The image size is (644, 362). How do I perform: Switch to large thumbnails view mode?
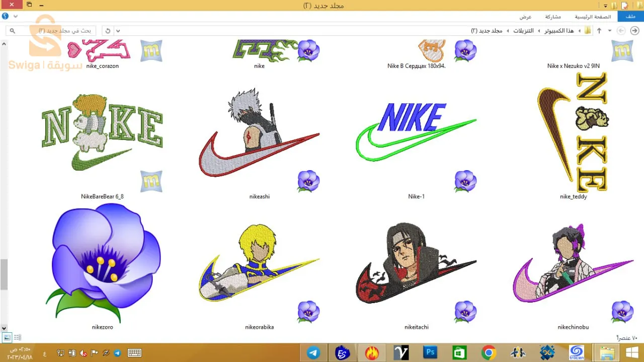pos(7,337)
